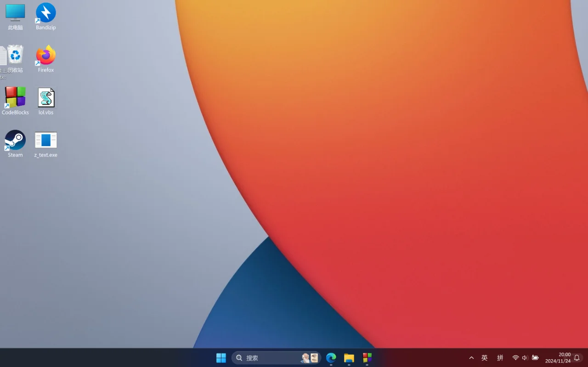
Task: Open Microsoft Edge from the taskbar
Action: (x=331, y=358)
